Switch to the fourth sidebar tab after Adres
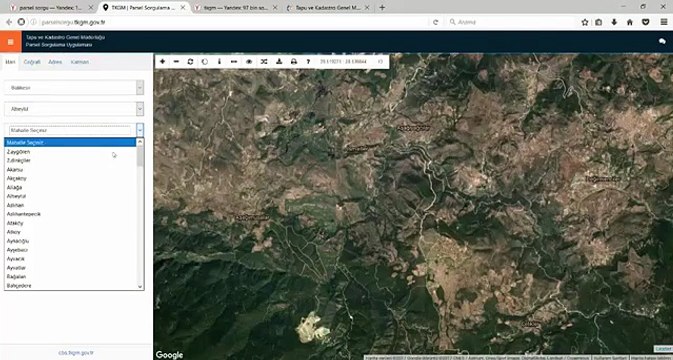The width and height of the screenshot is (673, 360). coord(80,62)
